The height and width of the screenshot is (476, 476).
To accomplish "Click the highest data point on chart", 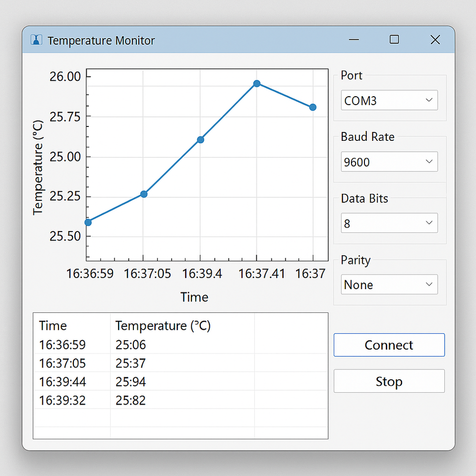I will click(257, 83).
